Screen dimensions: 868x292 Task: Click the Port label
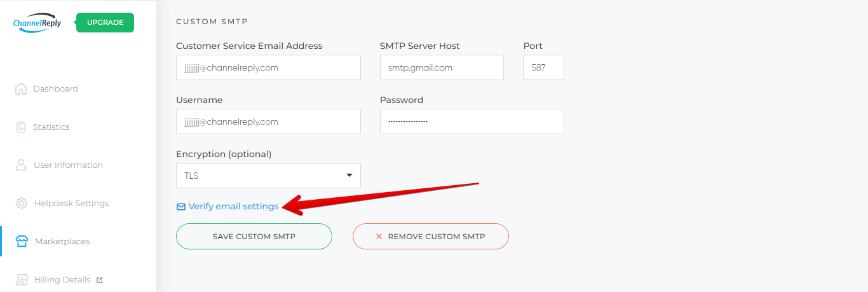(532, 46)
